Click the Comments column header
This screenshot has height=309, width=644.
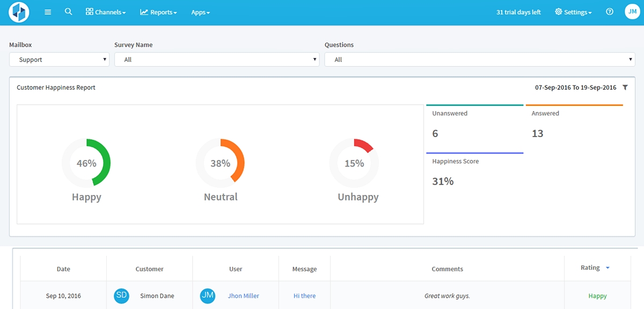[447, 269]
